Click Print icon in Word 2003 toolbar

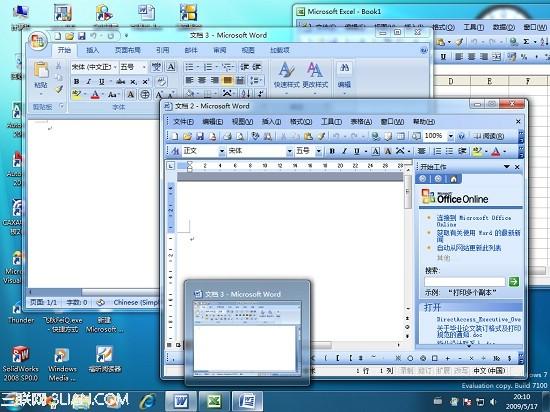click(227, 136)
